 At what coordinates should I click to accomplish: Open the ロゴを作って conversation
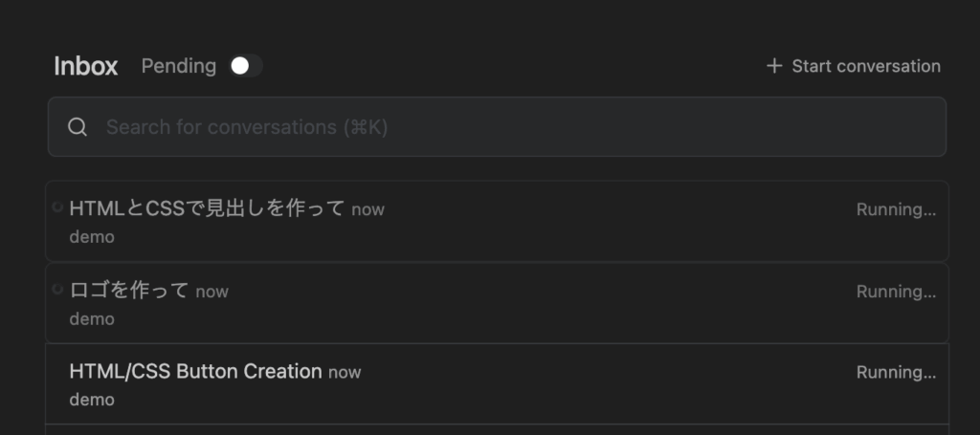pyautogui.click(x=129, y=291)
